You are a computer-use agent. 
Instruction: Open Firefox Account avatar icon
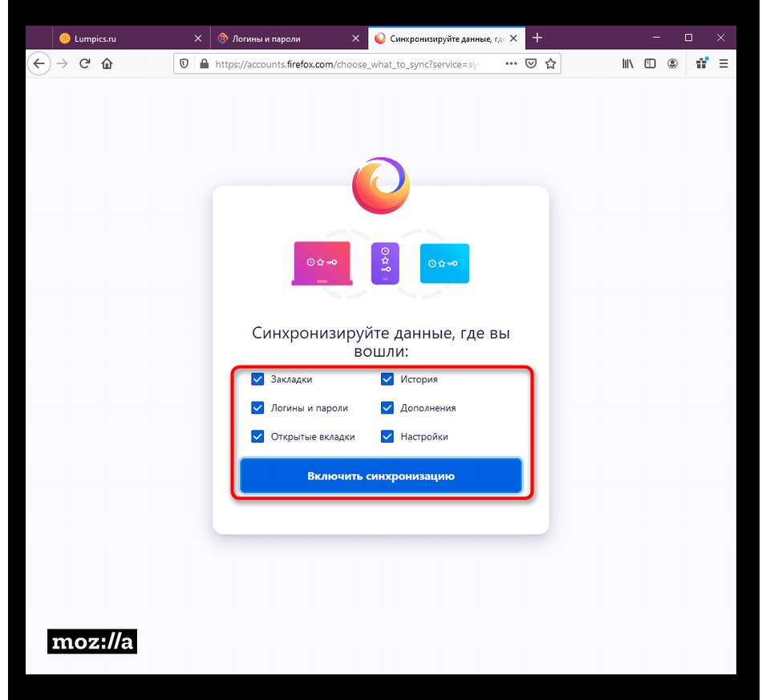(672, 63)
